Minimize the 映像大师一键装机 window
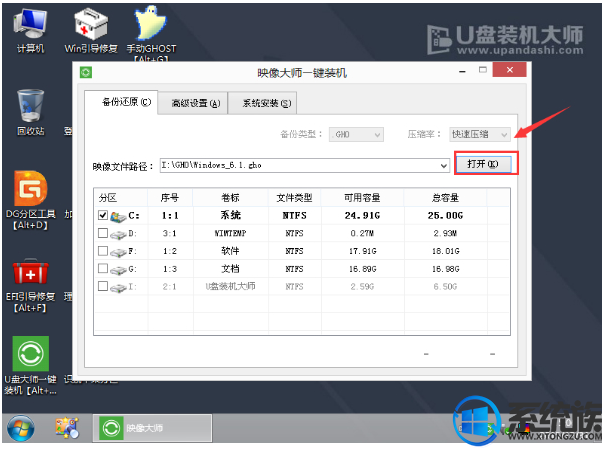 pos(463,71)
